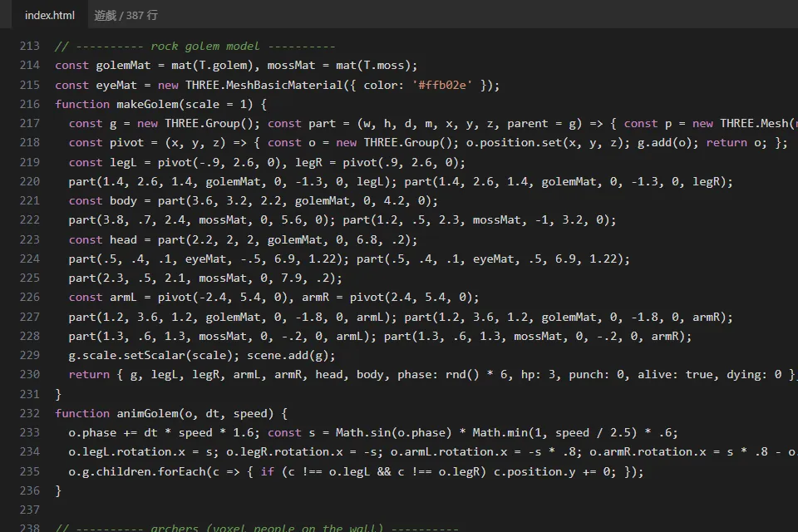Screen dimensions: 798x532
Task: Select line number 234 in the gutter
Action: coord(30,451)
